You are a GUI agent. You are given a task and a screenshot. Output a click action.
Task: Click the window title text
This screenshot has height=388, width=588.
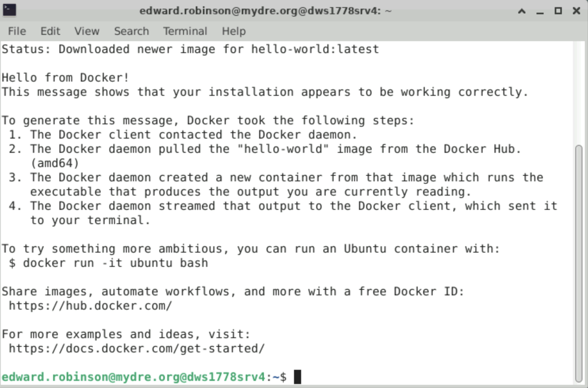pos(265,11)
